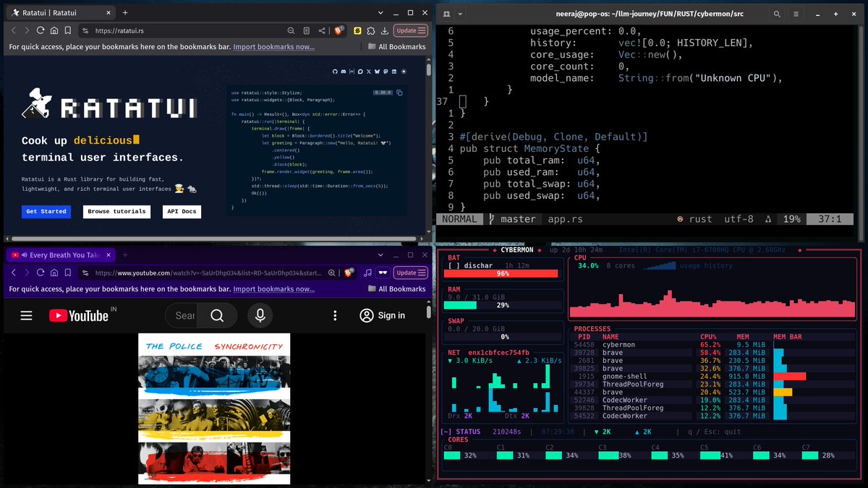Viewport: 868px width, 488px height.
Task: Click the YouTube logo
Action: click(79, 315)
